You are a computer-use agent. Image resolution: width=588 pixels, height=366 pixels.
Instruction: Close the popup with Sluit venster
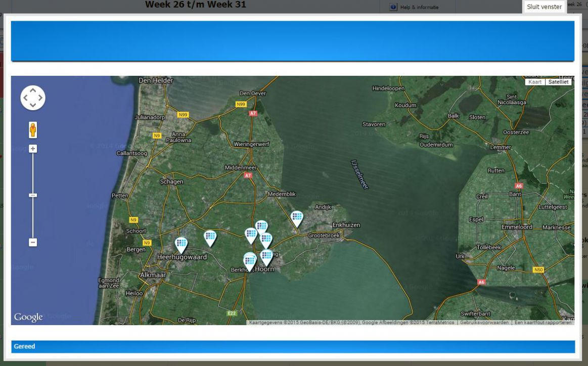(x=544, y=7)
